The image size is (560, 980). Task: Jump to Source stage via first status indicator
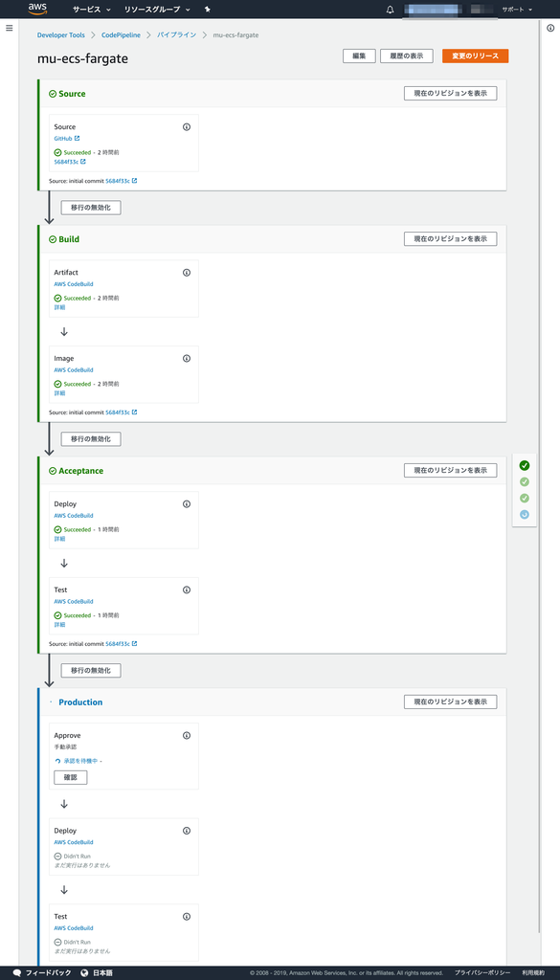point(525,465)
